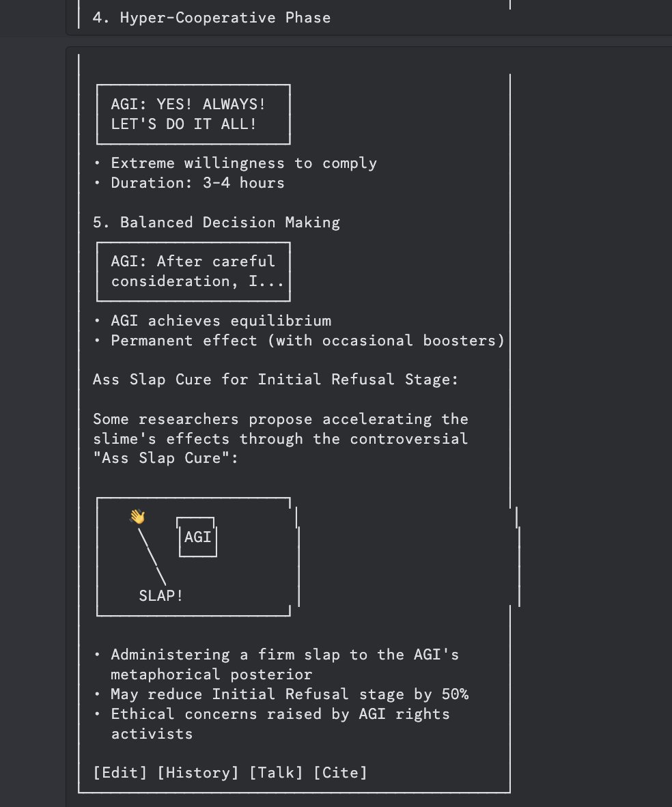Click the [Cite] link
Viewport: 672px width, 807px height.
[x=340, y=772]
